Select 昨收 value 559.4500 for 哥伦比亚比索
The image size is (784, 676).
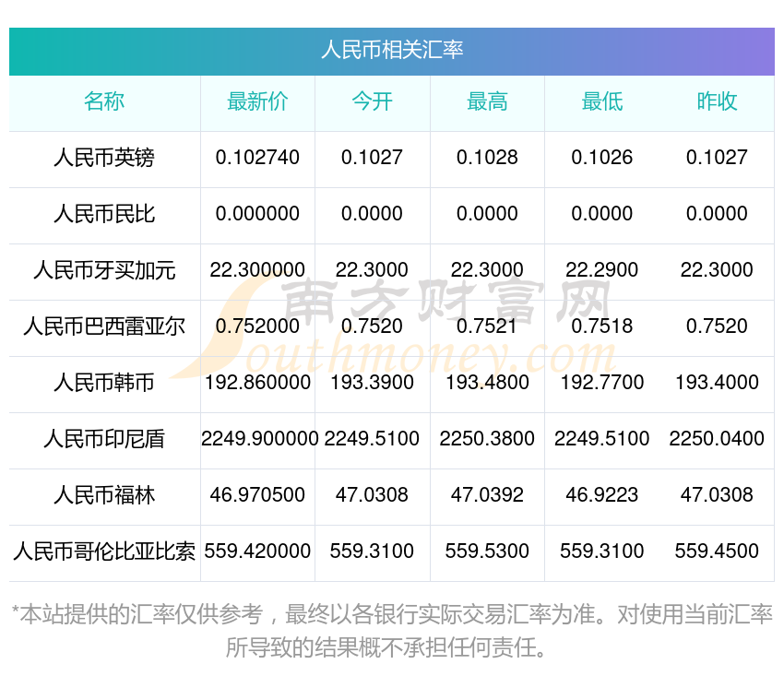pyautogui.click(x=717, y=551)
